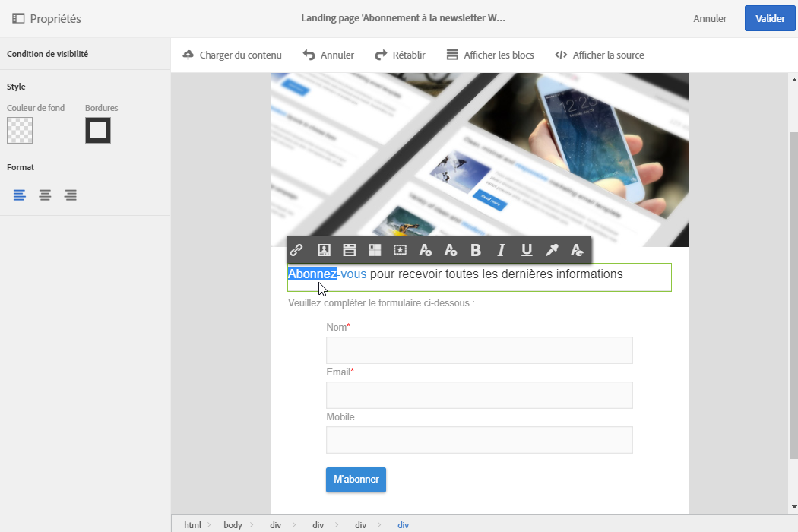Undo with toolbar Annuler arrow
This screenshot has height=532, width=798.
pyautogui.click(x=328, y=55)
